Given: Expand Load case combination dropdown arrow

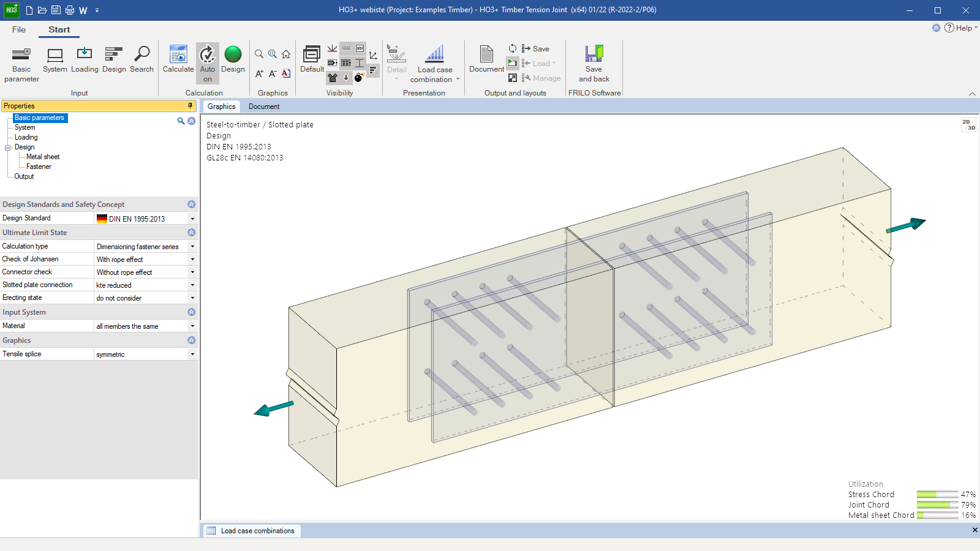Looking at the screenshot, I should point(458,79).
